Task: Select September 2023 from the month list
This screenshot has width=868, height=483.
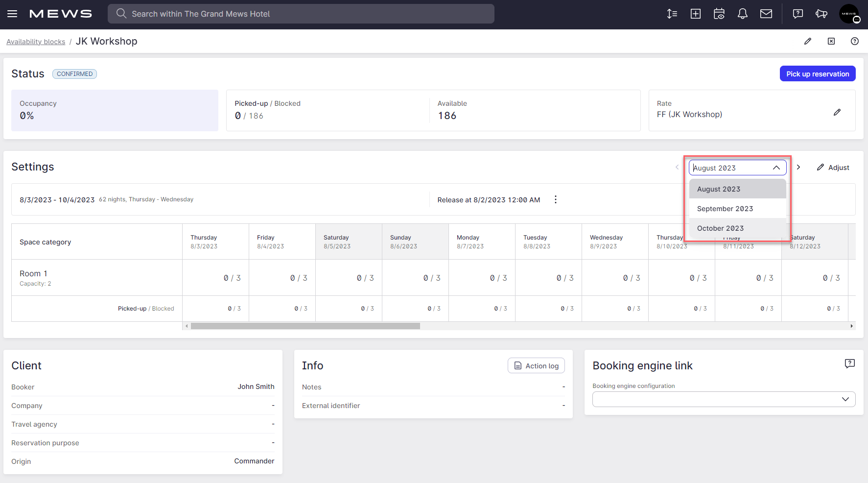Action: coord(725,208)
